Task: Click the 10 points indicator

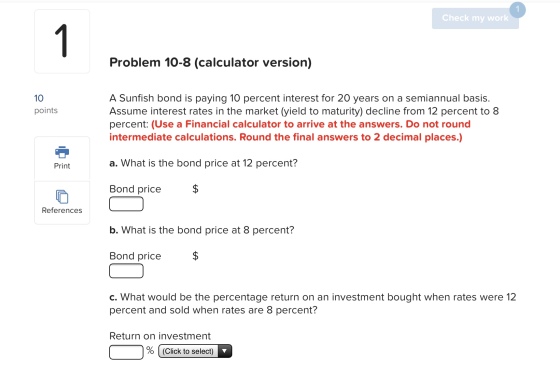Action: pos(46,104)
